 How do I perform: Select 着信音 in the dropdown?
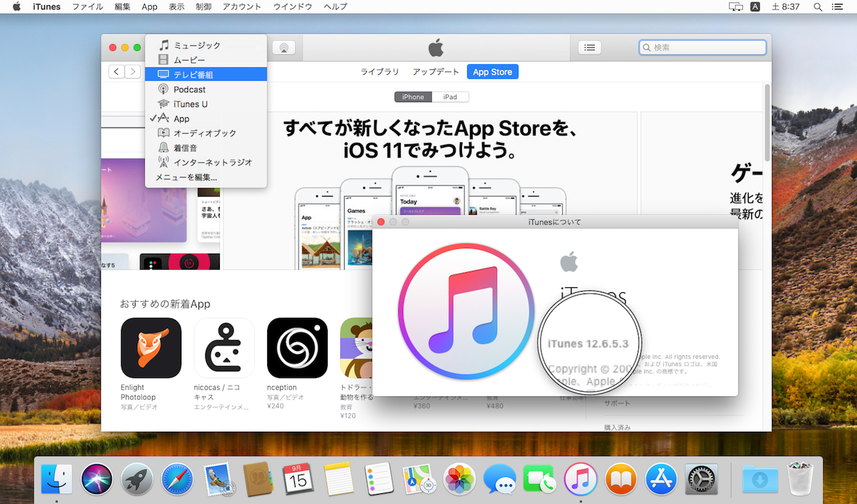pos(206,147)
